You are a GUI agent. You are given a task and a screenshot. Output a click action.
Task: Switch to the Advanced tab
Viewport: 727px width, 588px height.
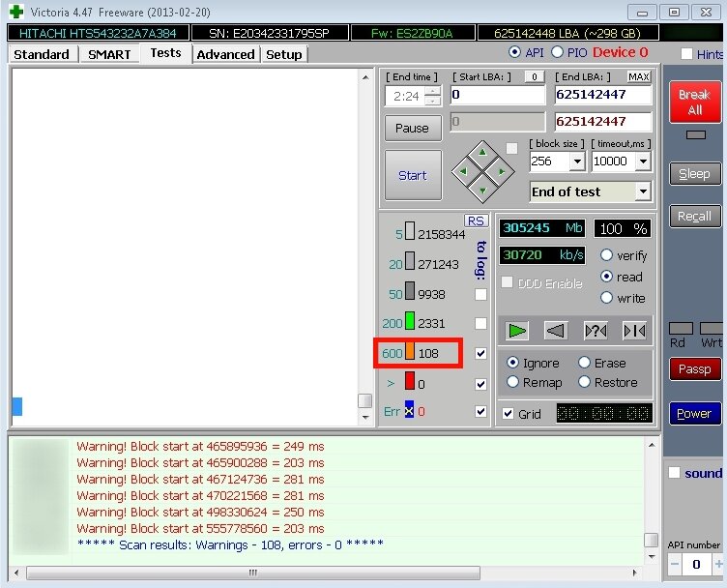pos(225,54)
